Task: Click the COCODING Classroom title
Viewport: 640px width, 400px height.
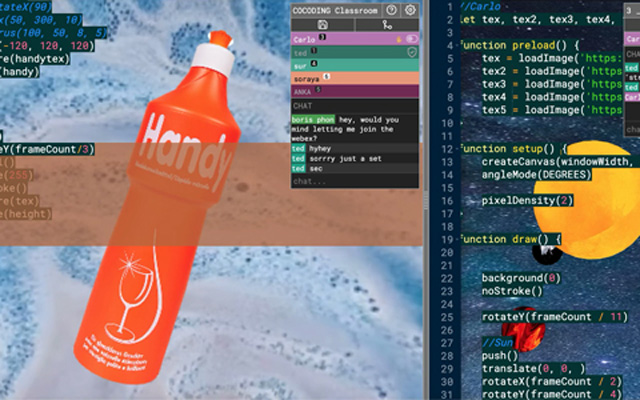Action: point(335,9)
